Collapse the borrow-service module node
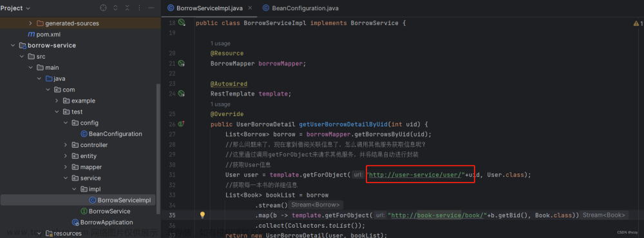 coord(13,45)
